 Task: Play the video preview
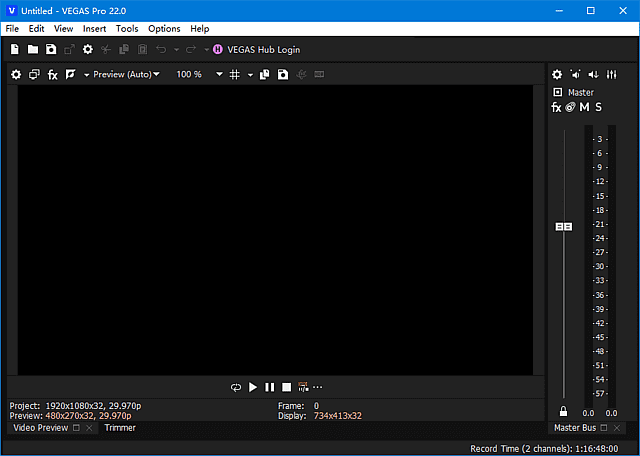[x=253, y=387]
